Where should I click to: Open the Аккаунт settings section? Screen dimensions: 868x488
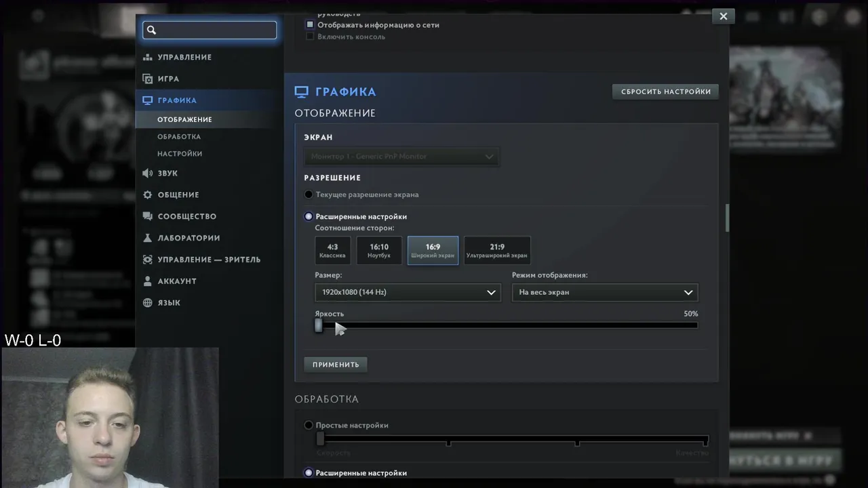pos(177,281)
